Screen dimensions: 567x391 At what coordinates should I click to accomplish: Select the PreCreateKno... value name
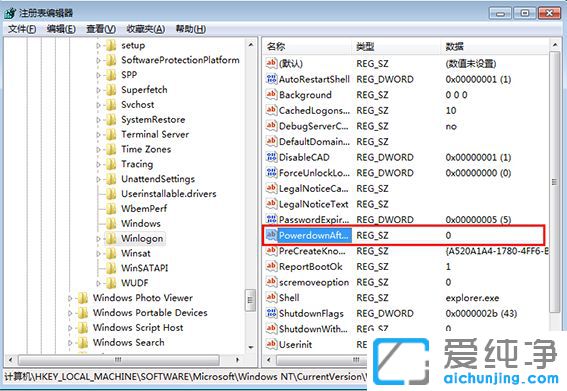(x=312, y=251)
